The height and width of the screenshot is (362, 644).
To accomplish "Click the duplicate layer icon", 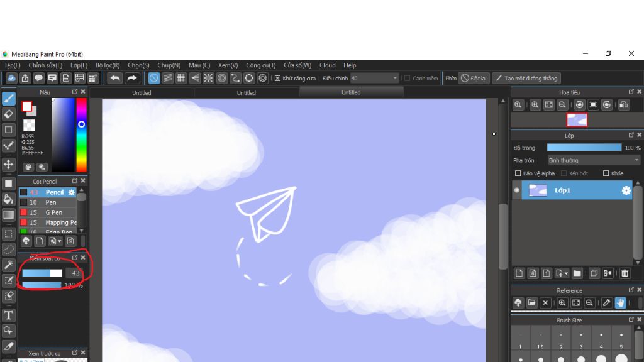I will click(594, 273).
